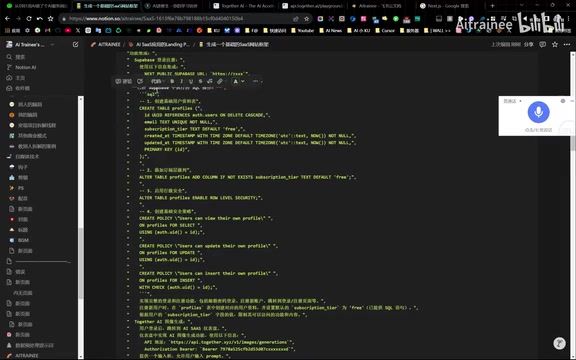The image size is (576, 360).
Task: Open page comments icon in the top bar
Action: pos(543,44)
